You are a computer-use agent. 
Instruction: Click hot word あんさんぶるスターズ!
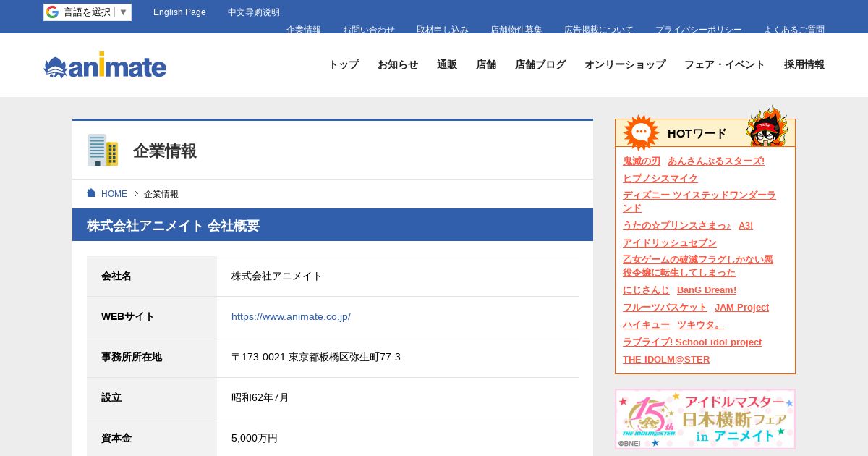pos(716,161)
